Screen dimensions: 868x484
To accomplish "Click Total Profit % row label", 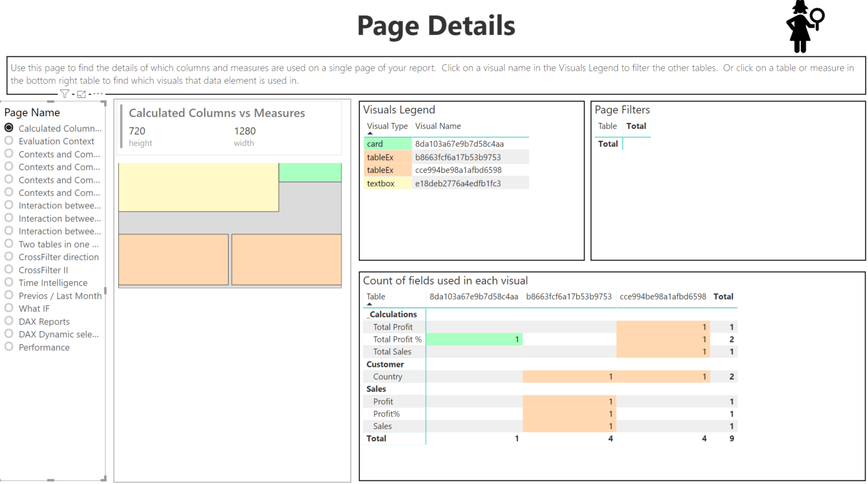I will (x=397, y=340).
